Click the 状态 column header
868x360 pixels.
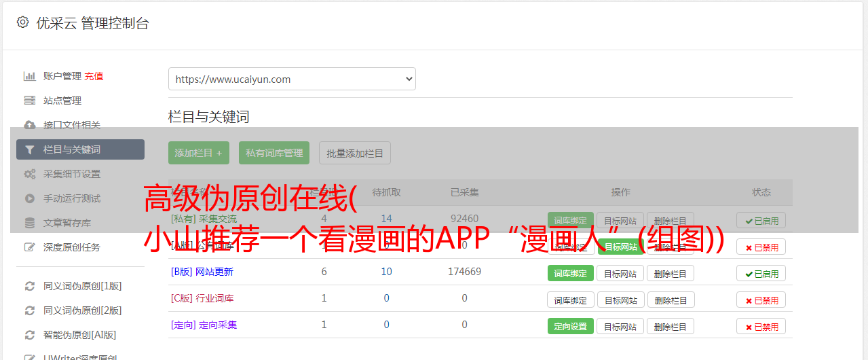761,192
